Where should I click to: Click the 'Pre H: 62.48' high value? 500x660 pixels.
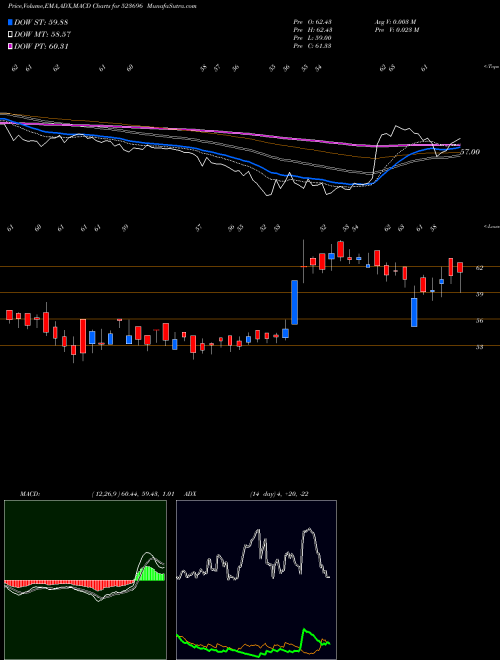[313, 30]
